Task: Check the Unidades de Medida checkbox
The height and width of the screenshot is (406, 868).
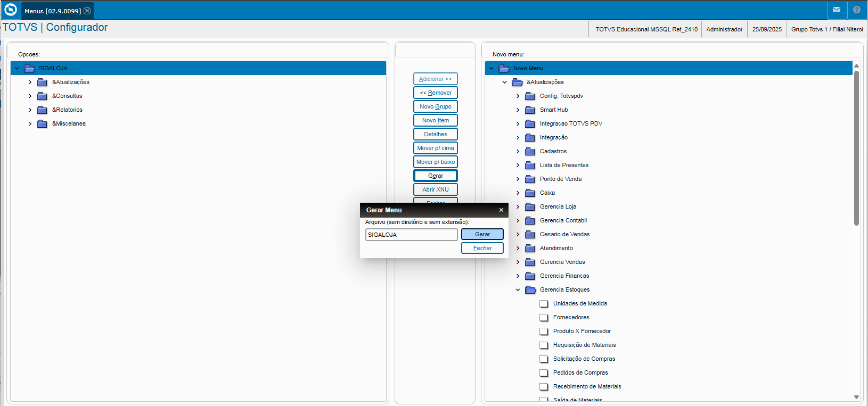Action: [544, 303]
